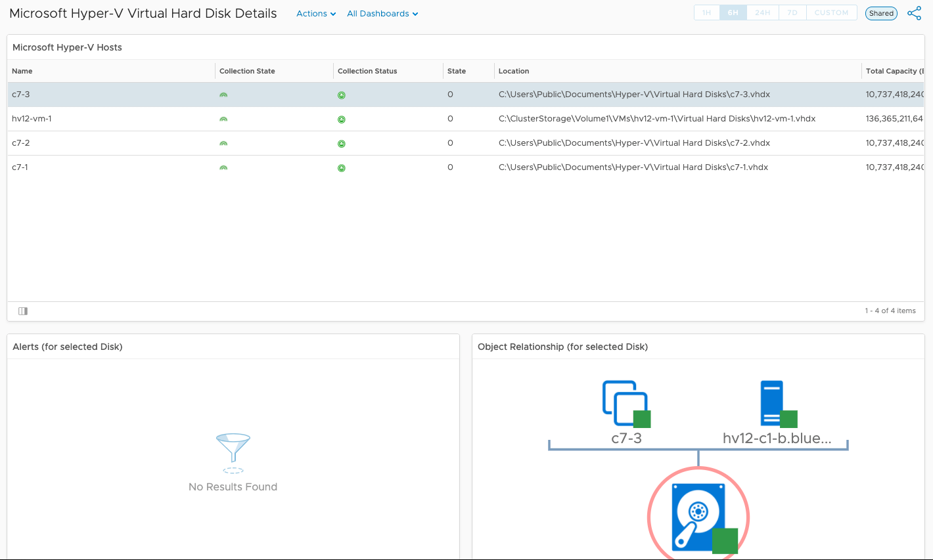Click the c7-3.vhdx location path
933x560 pixels.
[635, 95]
